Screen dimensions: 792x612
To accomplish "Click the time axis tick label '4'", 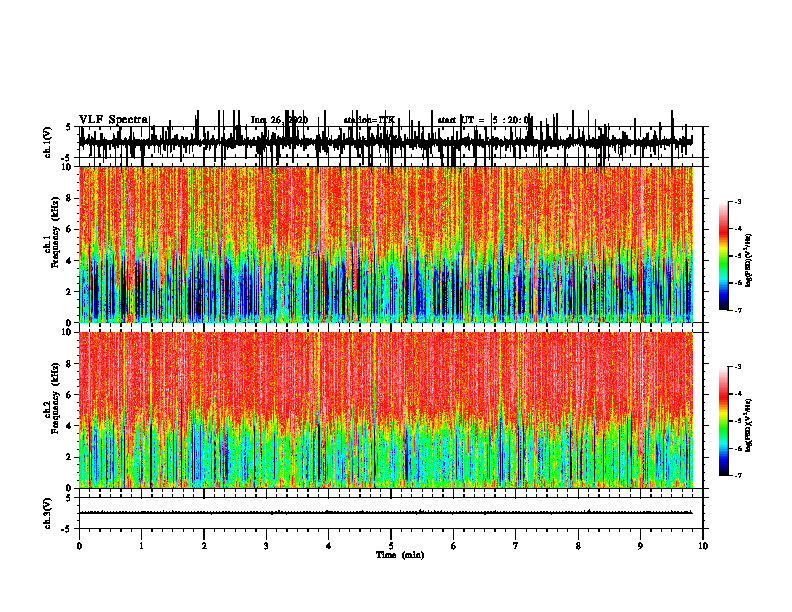I will tap(329, 546).
